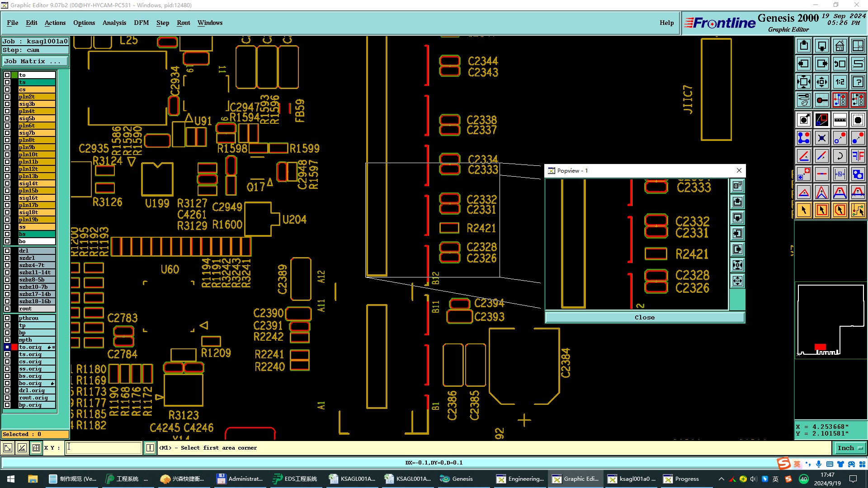Toggle the checkbox for layer pln2t
Image resolution: width=868 pixels, height=488 pixels.
pos(7,97)
